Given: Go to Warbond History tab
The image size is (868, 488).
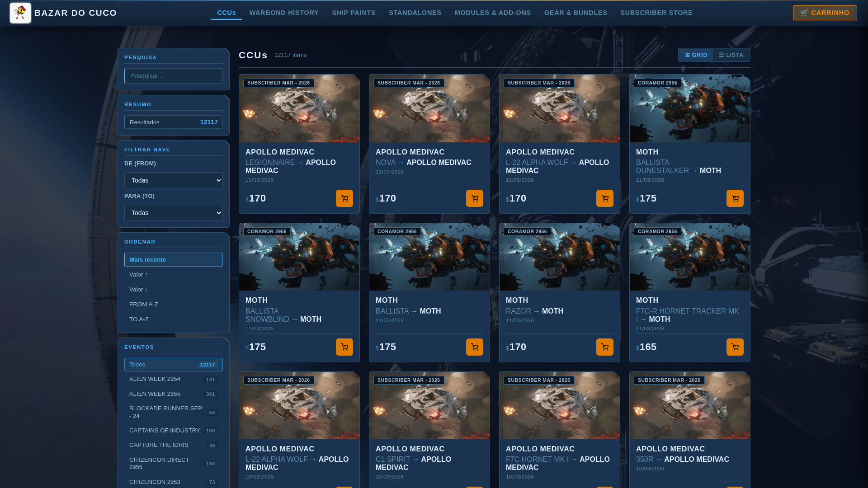Looking at the screenshot, I should [284, 13].
